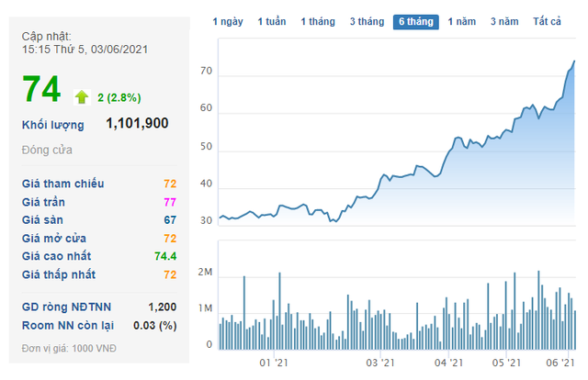Screen dimensions: 588x380
Task: Choose the 3 tháng time range
Action: point(367,21)
